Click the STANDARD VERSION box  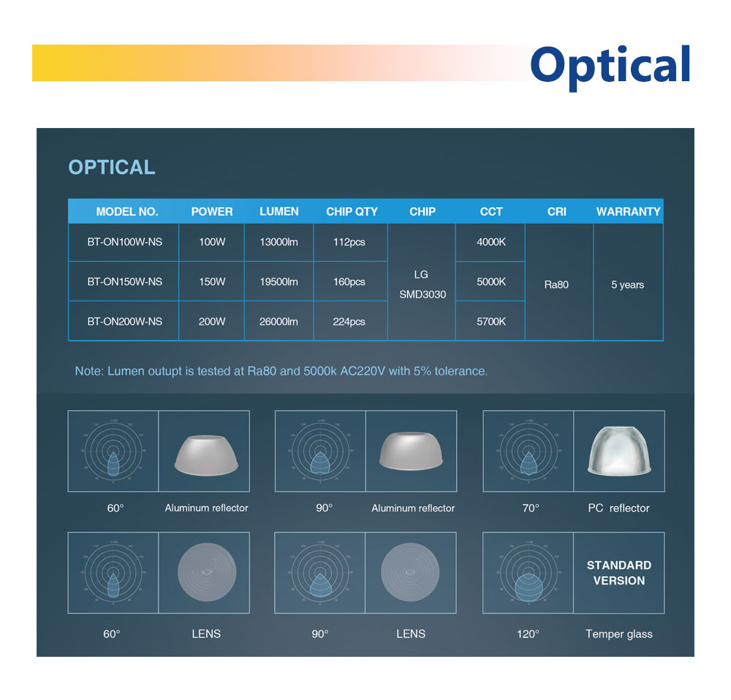click(x=618, y=573)
